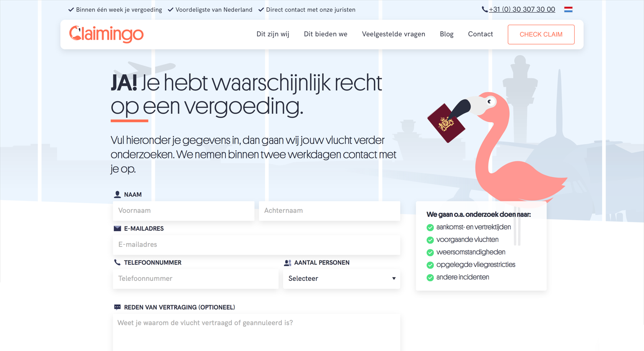The width and height of the screenshot is (644, 351).
Task: Click the checkmark before 'Binnen één week je vergoeding'
Action: pos(71,10)
